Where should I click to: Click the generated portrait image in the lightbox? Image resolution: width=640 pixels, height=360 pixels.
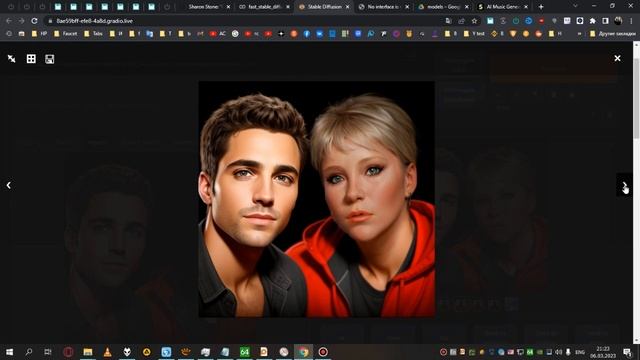[x=317, y=199]
